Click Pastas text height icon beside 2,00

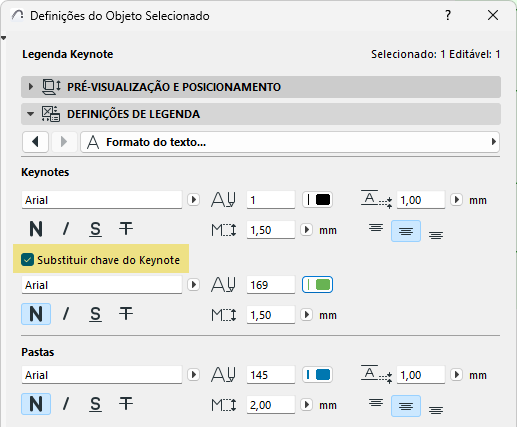click(x=224, y=405)
